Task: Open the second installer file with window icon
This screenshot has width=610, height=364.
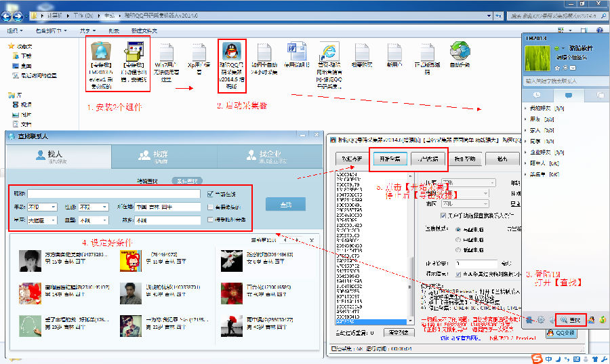Action: [x=134, y=52]
